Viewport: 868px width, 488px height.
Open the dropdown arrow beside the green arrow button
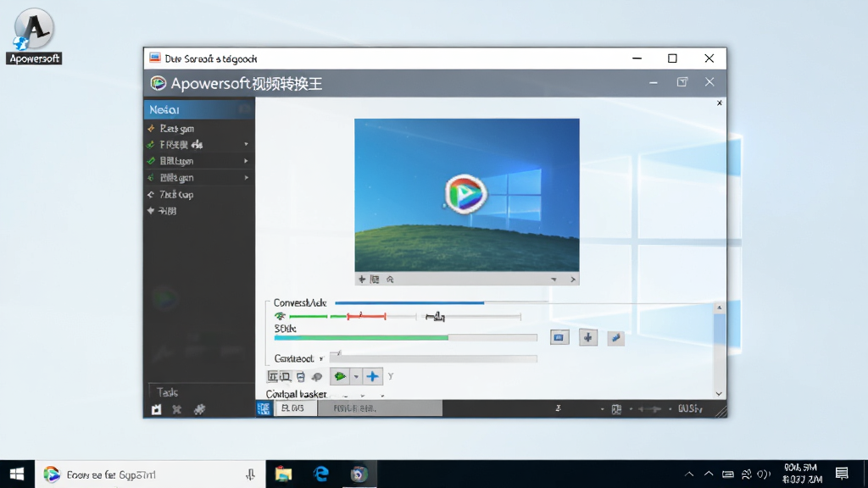356,377
